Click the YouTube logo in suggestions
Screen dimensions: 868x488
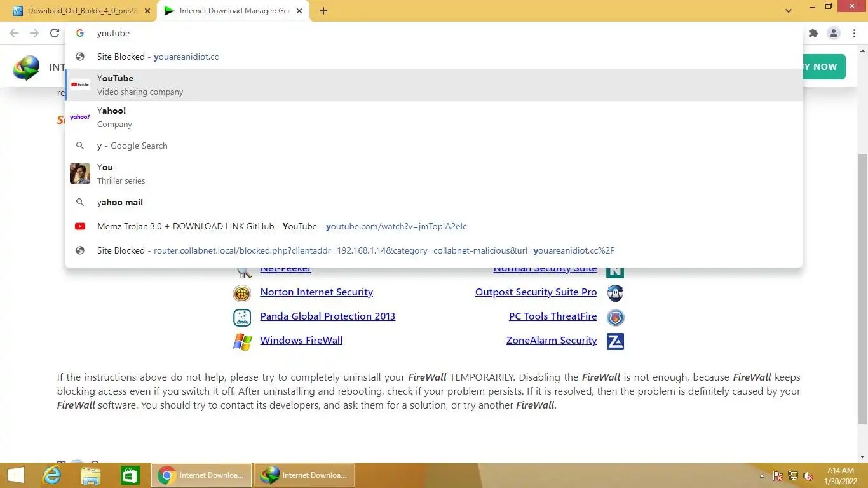[x=80, y=85]
